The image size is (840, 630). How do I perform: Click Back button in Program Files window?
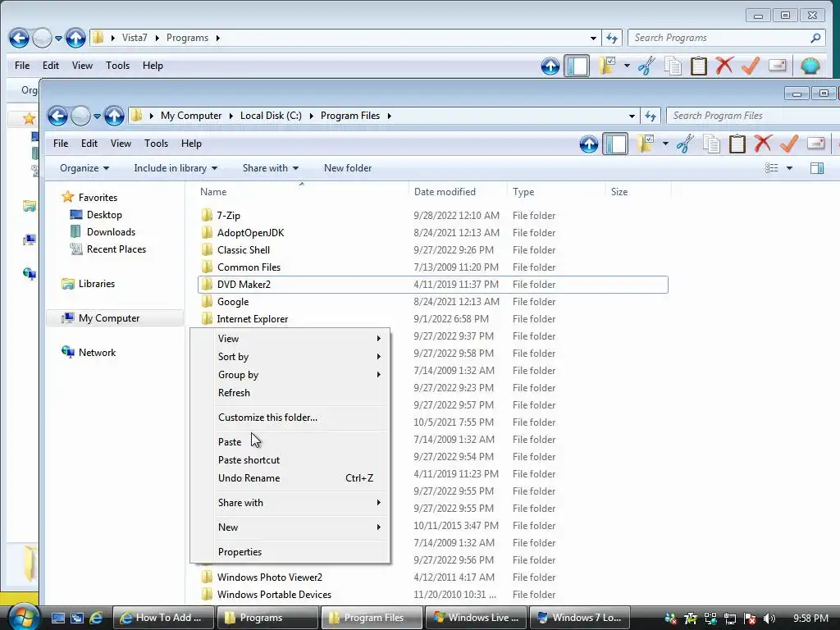pyautogui.click(x=57, y=116)
